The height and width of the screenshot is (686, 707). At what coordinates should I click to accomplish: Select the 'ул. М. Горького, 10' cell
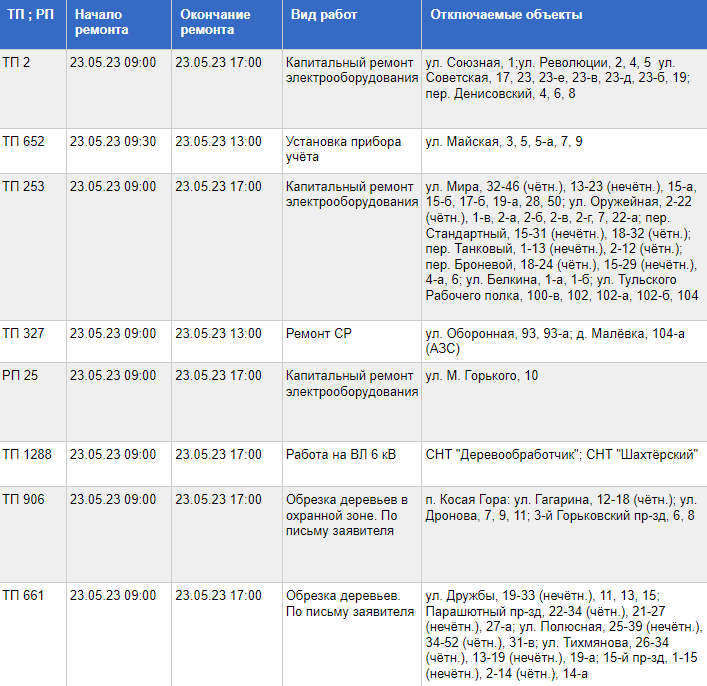point(482,375)
